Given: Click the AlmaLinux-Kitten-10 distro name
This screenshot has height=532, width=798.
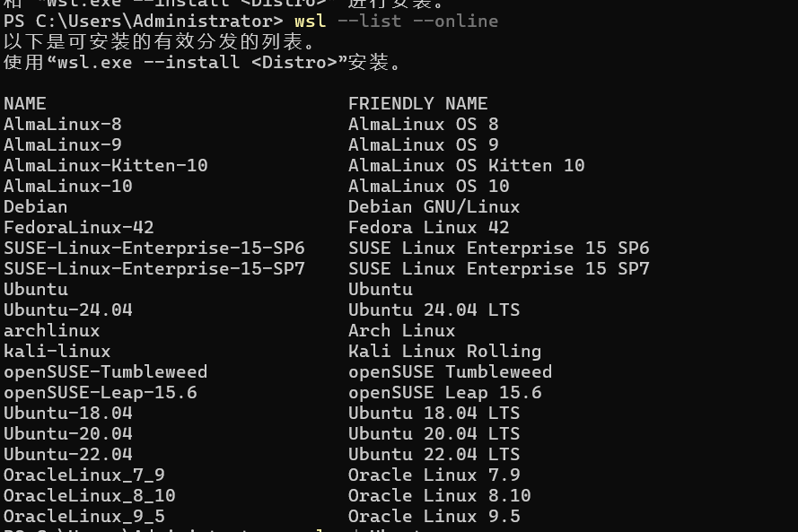Looking at the screenshot, I should (106, 165).
